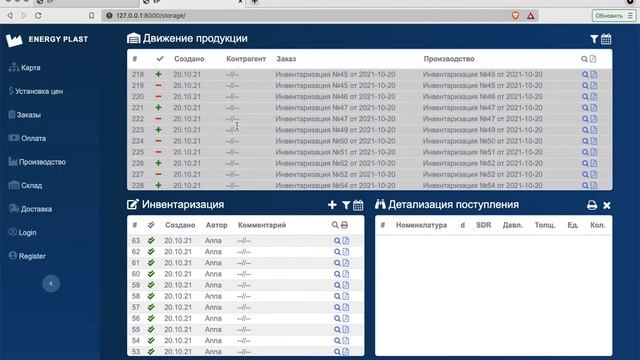Click the Производство column header
The width and height of the screenshot is (640, 360).
(449, 59)
